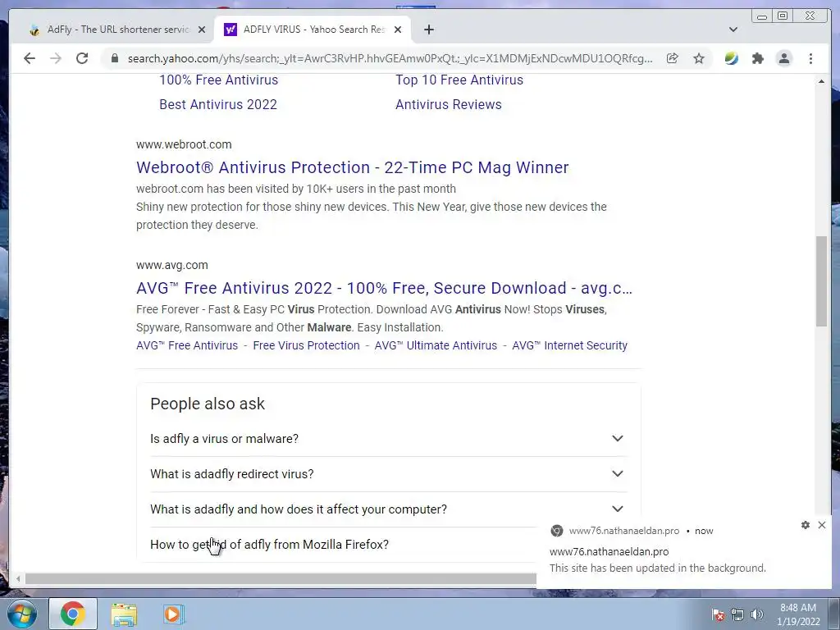Click the forward navigation arrow

tap(56, 58)
